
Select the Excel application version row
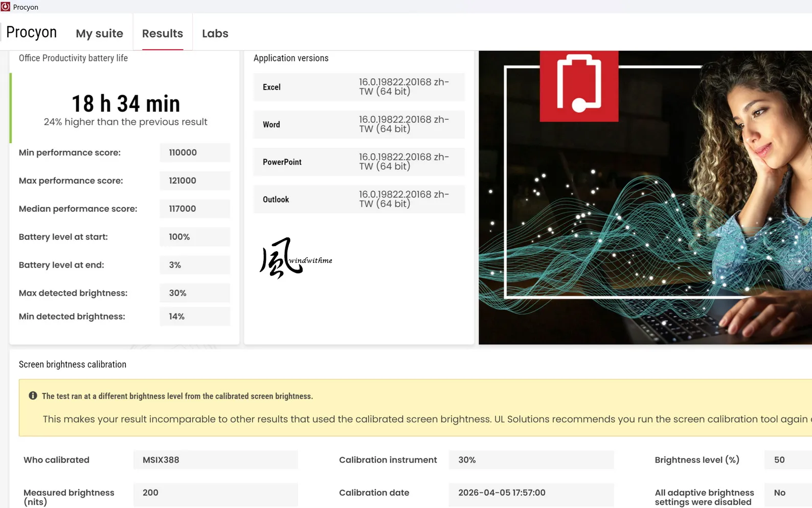pyautogui.click(x=359, y=87)
